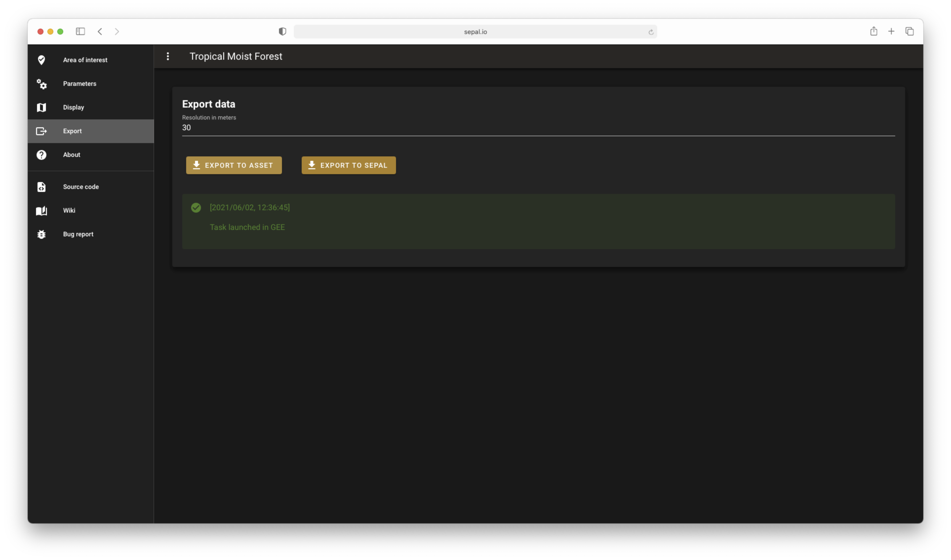Screen dimensions: 951x560
Task: Click the Display map icon
Action: pos(41,108)
